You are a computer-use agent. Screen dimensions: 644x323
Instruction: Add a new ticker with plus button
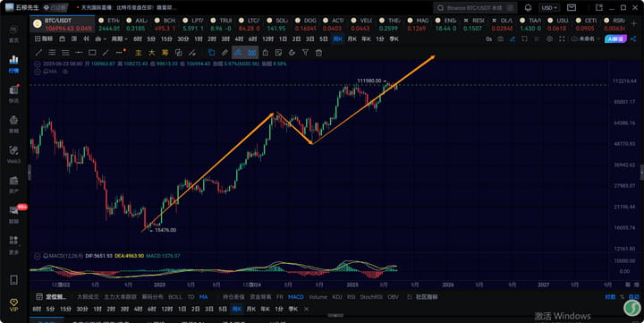pyautogui.click(x=634, y=24)
